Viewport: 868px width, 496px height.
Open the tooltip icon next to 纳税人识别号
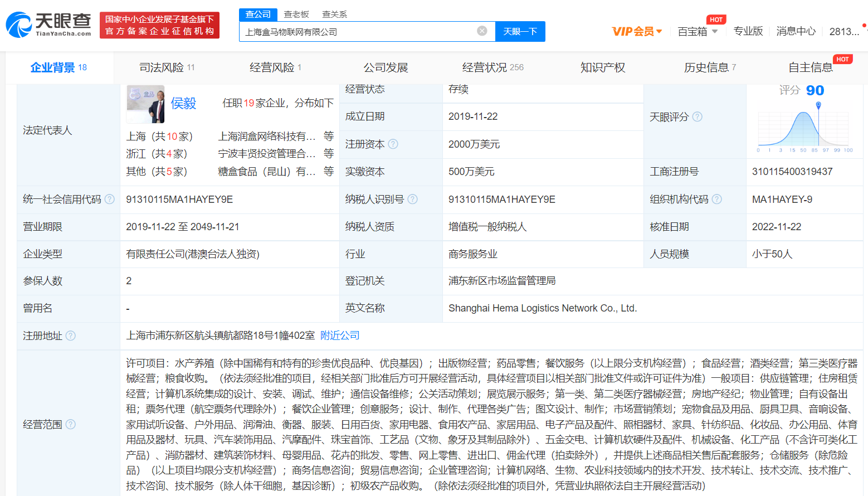[x=412, y=199]
